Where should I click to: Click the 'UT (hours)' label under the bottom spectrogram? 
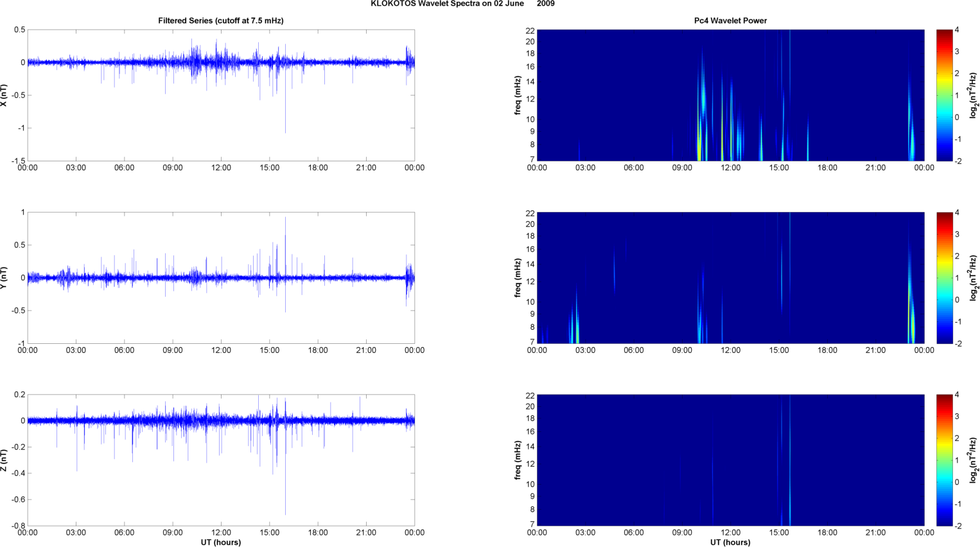(x=730, y=543)
